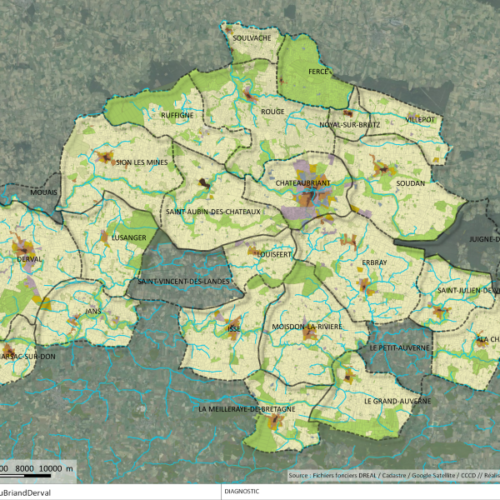
Task: Select the LOUISFERT label
Action: (x=274, y=254)
